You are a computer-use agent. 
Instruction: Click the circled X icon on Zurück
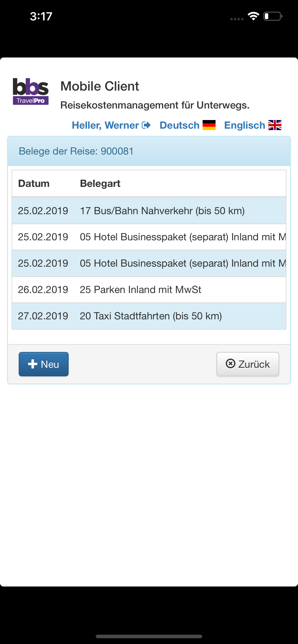point(230,363)
